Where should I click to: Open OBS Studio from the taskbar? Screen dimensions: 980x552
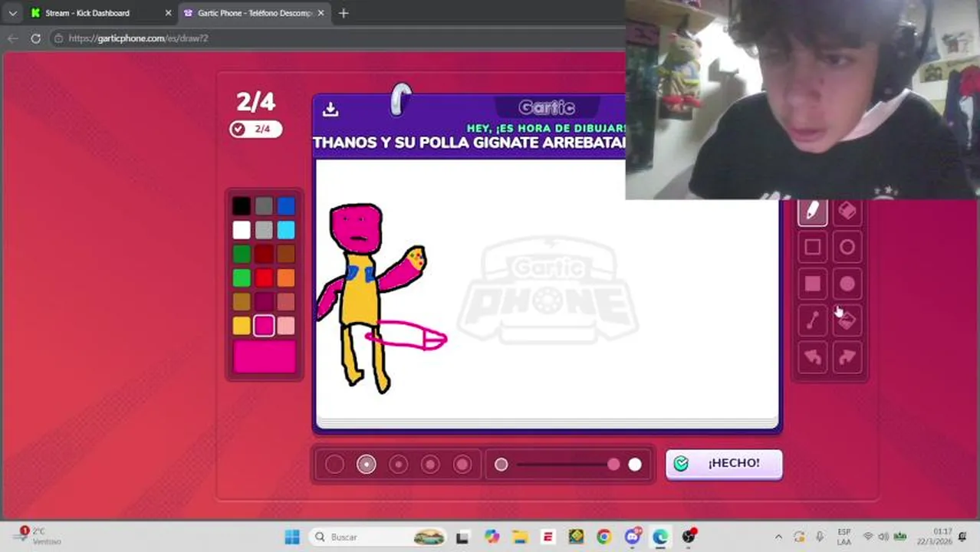click(689, 537)
